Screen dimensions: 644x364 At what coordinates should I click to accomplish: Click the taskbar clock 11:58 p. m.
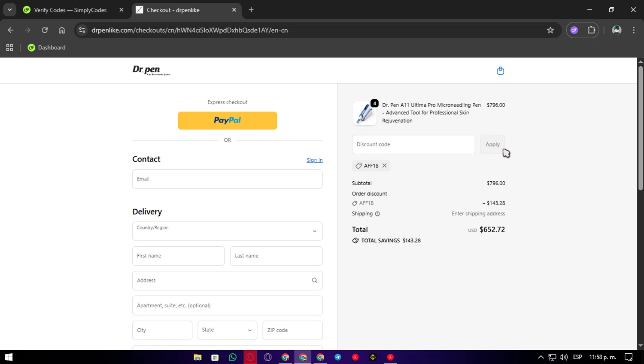603,357
